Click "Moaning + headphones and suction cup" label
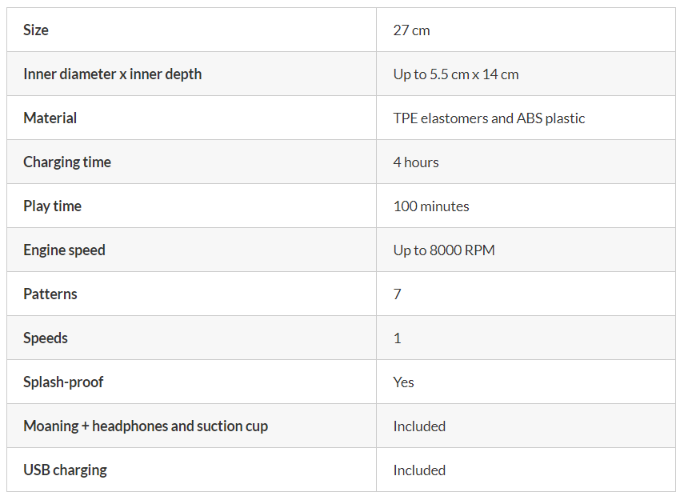681x500 pixels. pyautogui.click(x=145, y=426)
